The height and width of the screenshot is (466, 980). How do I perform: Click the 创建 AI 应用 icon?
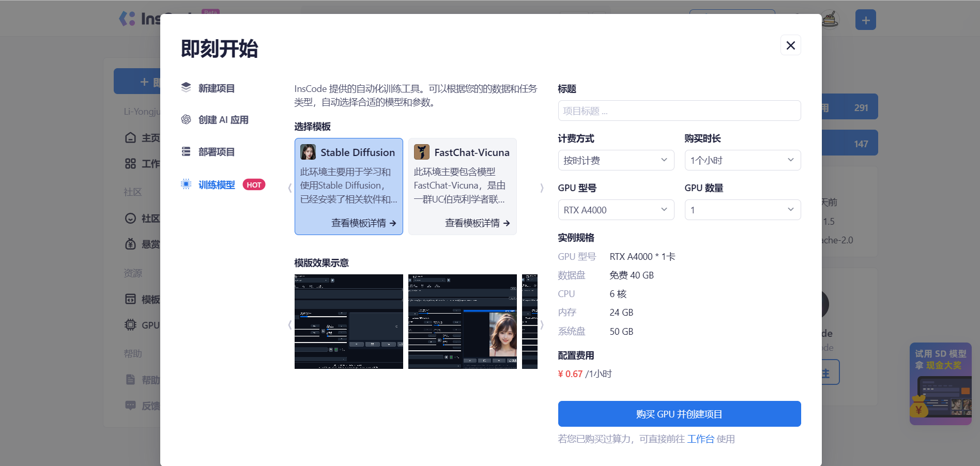(186, 119)
